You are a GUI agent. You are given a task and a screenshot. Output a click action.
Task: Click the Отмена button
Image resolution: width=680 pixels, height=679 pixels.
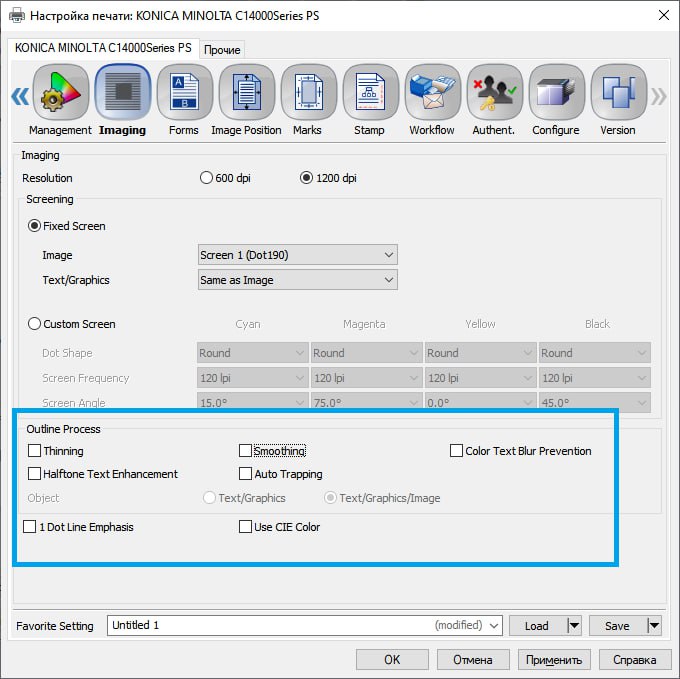pos(473,659)
